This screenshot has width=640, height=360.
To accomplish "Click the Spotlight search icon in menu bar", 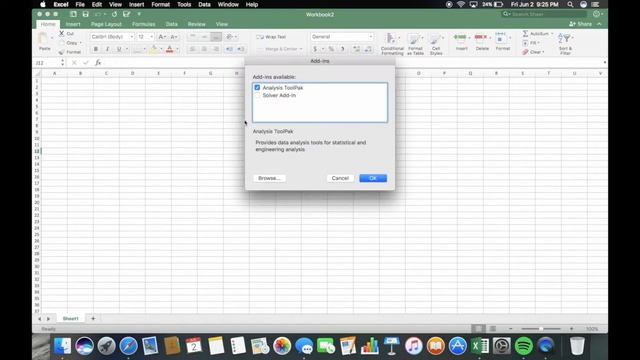I will pos(570,4).
